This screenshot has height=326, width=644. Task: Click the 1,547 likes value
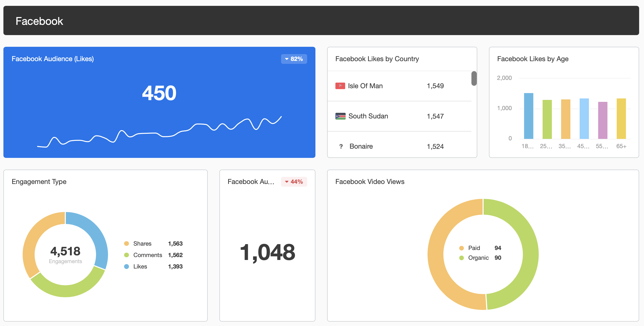[x=435, y=116]
